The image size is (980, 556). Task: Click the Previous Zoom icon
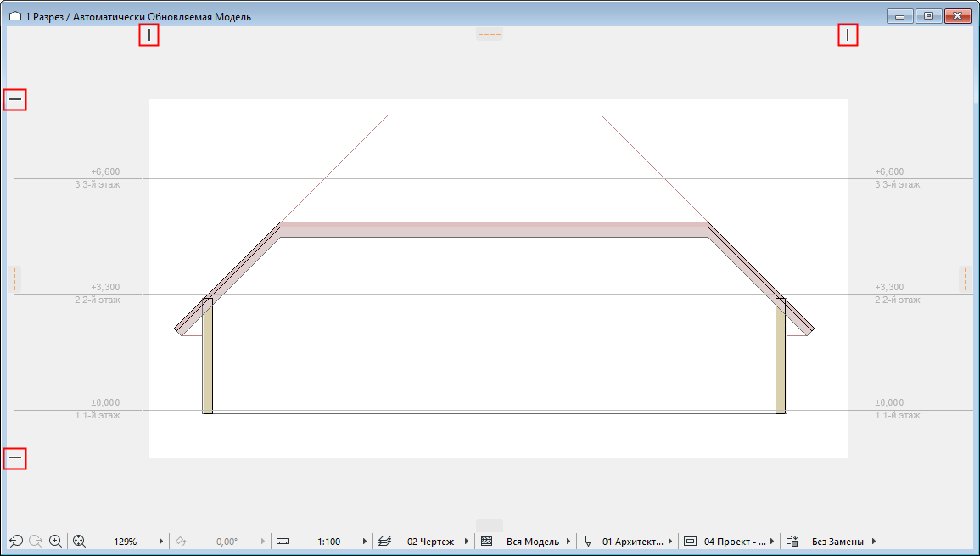point(15,541)
